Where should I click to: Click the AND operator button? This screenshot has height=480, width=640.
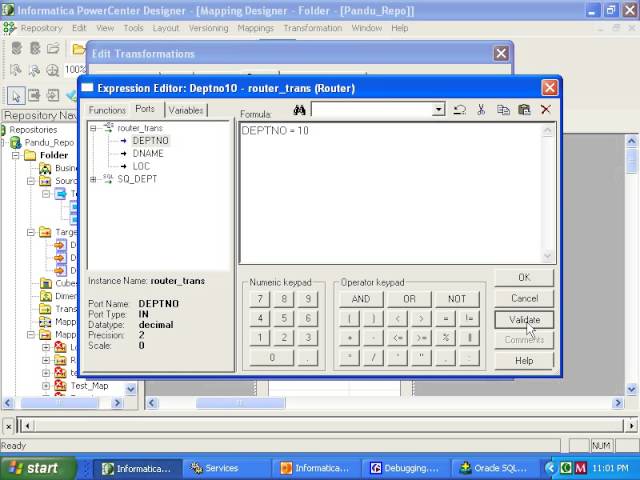pos(361,299)
